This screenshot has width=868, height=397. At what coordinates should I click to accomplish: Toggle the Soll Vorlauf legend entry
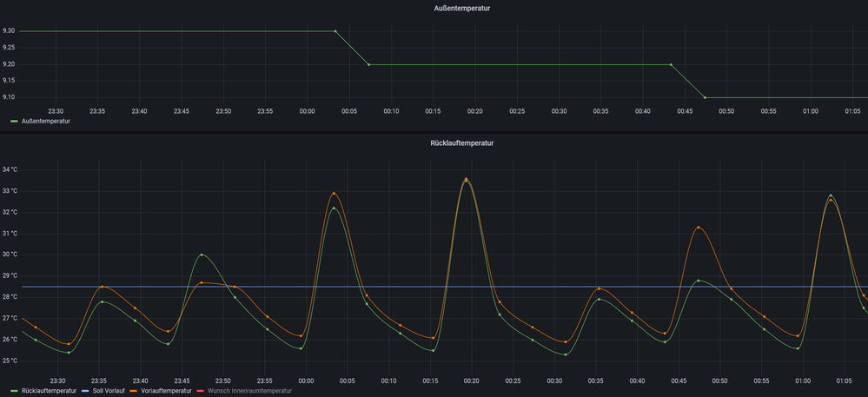(x=108, y=391)
